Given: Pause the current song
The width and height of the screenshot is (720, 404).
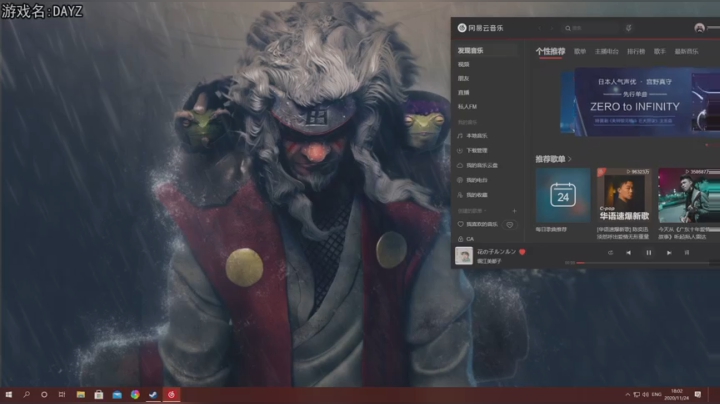Looking at the screenshot, I should click(649, 252).
